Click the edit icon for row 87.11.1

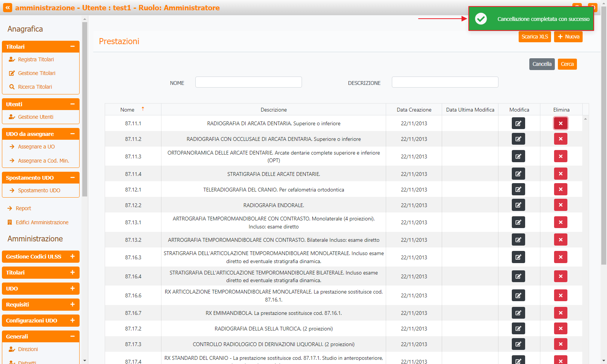(x=518, y=123)
